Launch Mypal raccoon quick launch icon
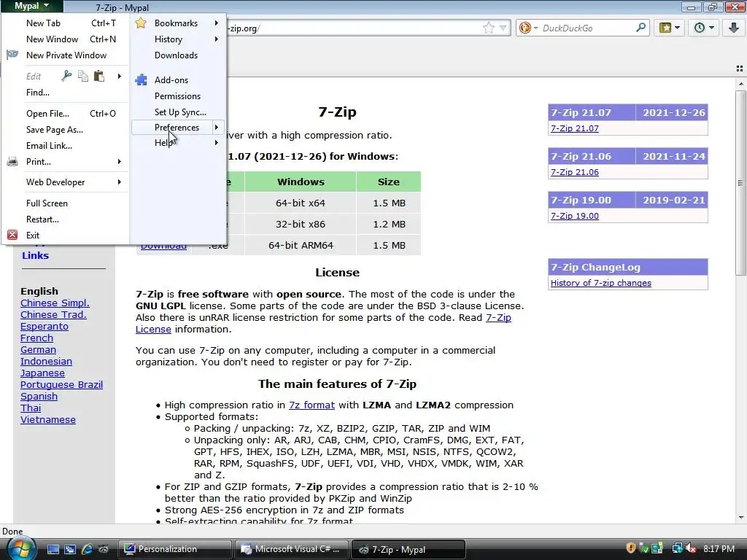The height and width of the screenshot is (560, 747). click(104, 549)
